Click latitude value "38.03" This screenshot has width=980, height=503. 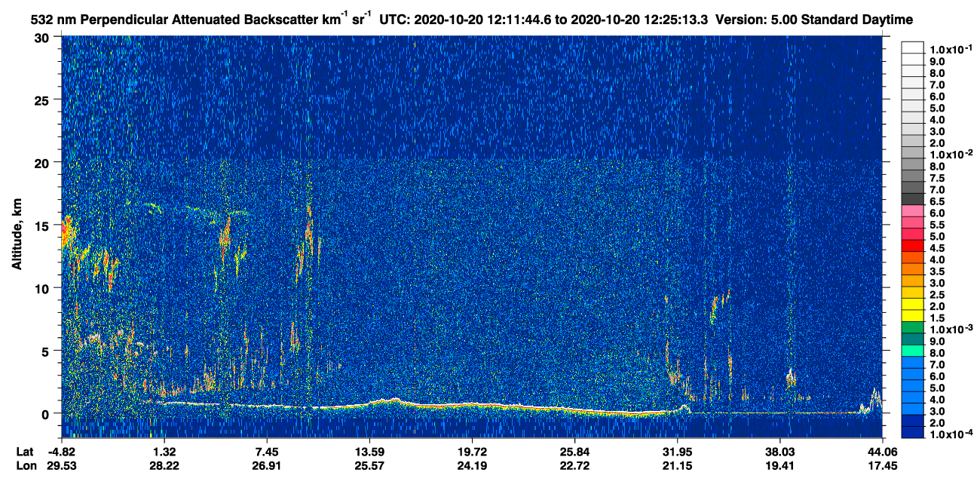click(x=780, y=452)
